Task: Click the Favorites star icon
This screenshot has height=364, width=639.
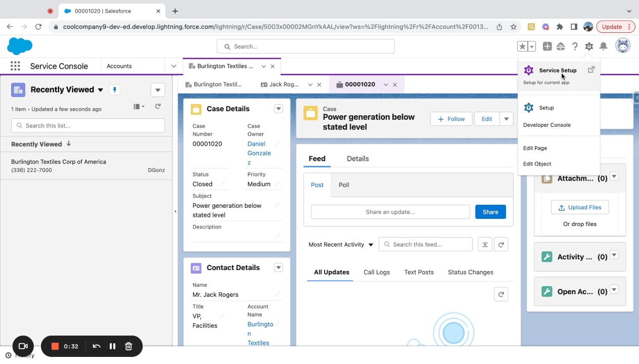Action: tap(522, 47)
